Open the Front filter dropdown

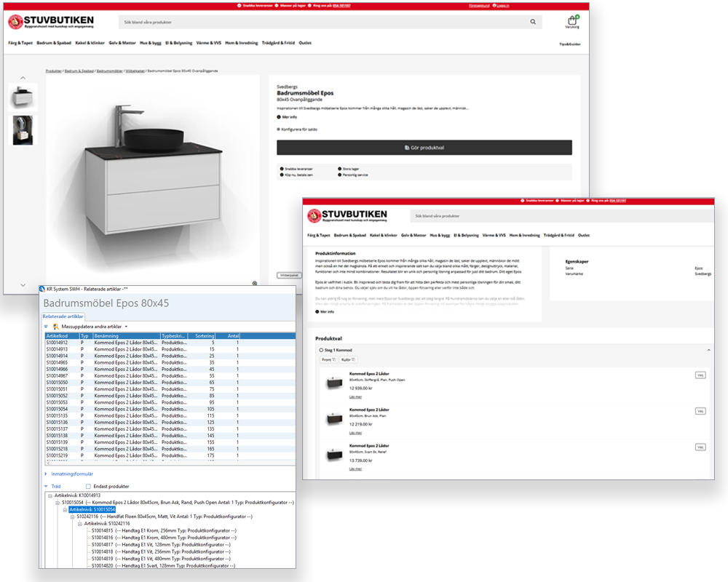329,359
